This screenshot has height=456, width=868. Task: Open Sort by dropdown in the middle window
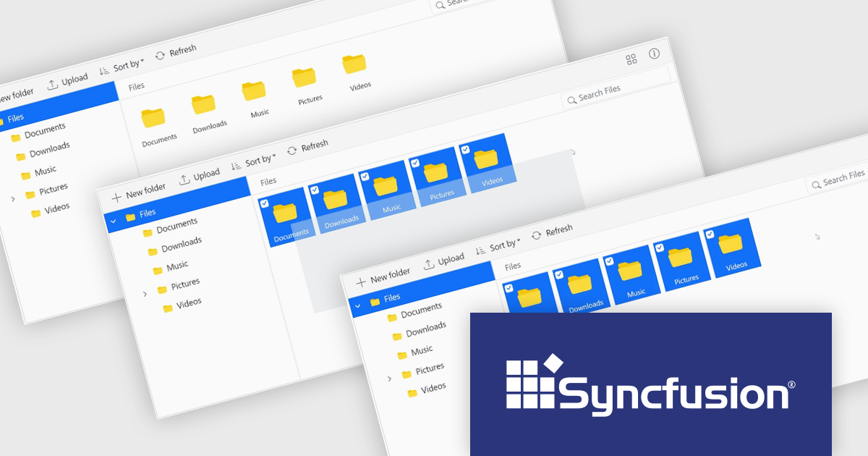tap(253, 162)
